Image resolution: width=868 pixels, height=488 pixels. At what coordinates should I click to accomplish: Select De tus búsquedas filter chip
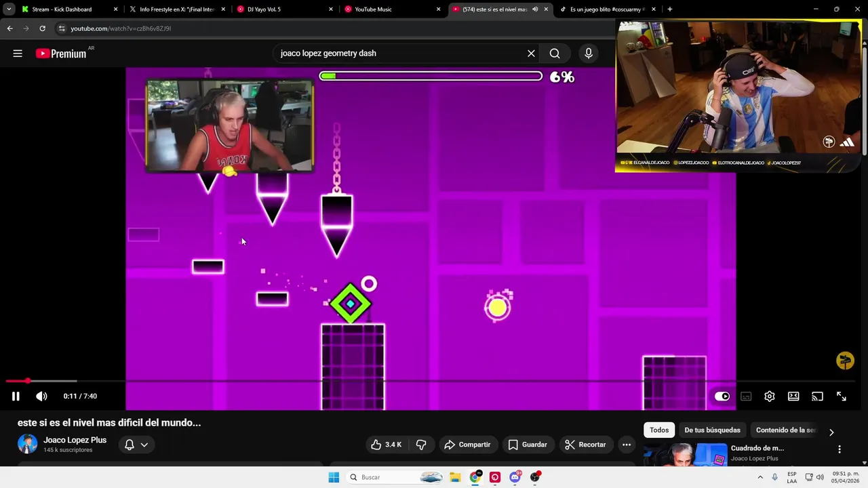pos(712,430)
